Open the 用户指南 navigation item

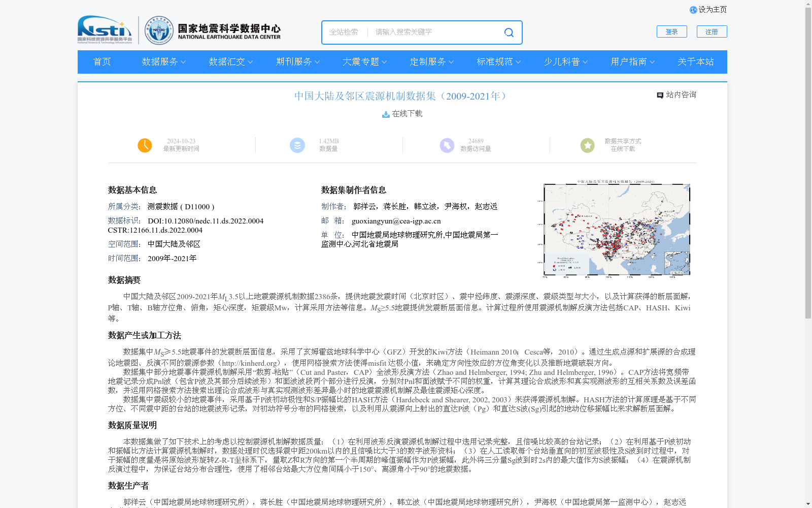tap(629, 62)
